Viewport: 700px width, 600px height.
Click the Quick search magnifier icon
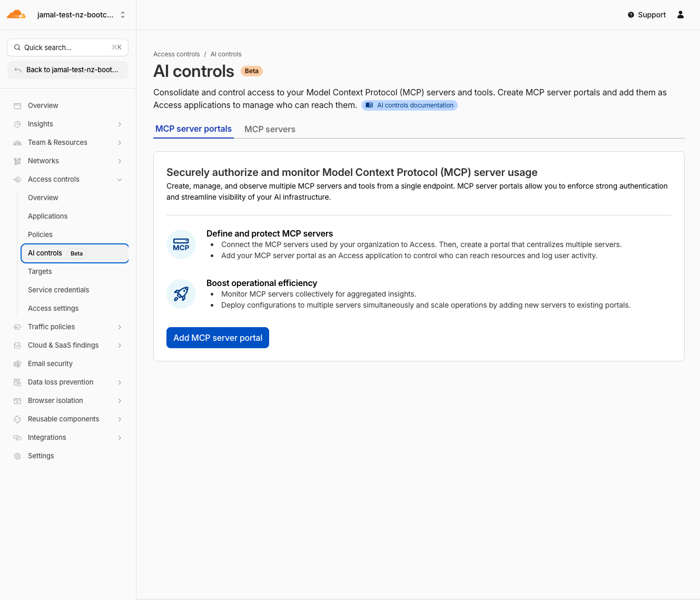(x=17, y=47)
